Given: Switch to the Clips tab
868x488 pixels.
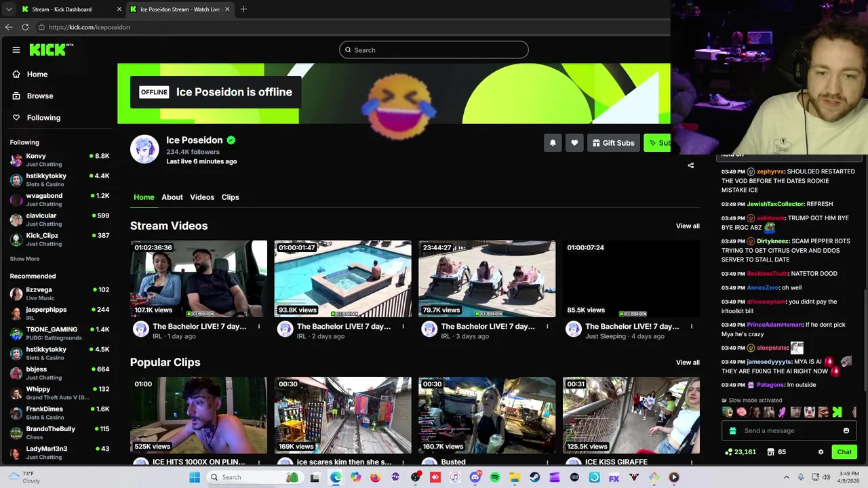Looking at the screenshot, I should pyautogui.click(x=231, y=197).
